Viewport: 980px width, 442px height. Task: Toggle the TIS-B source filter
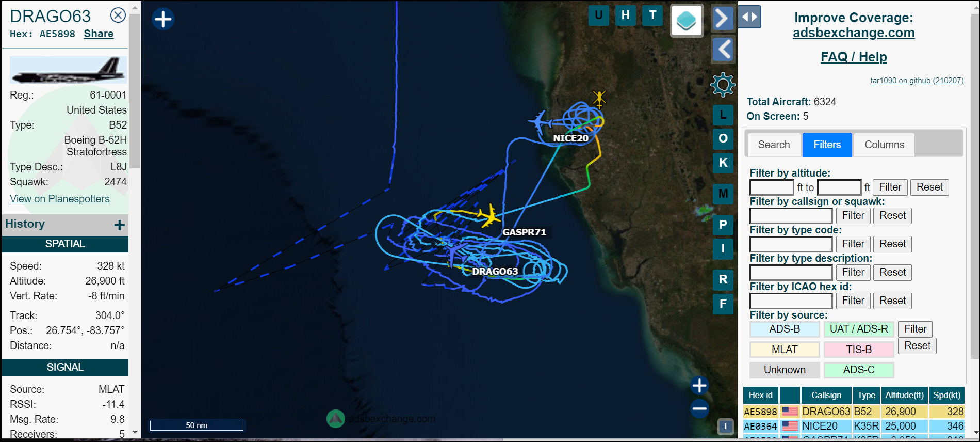coord(859,350)
